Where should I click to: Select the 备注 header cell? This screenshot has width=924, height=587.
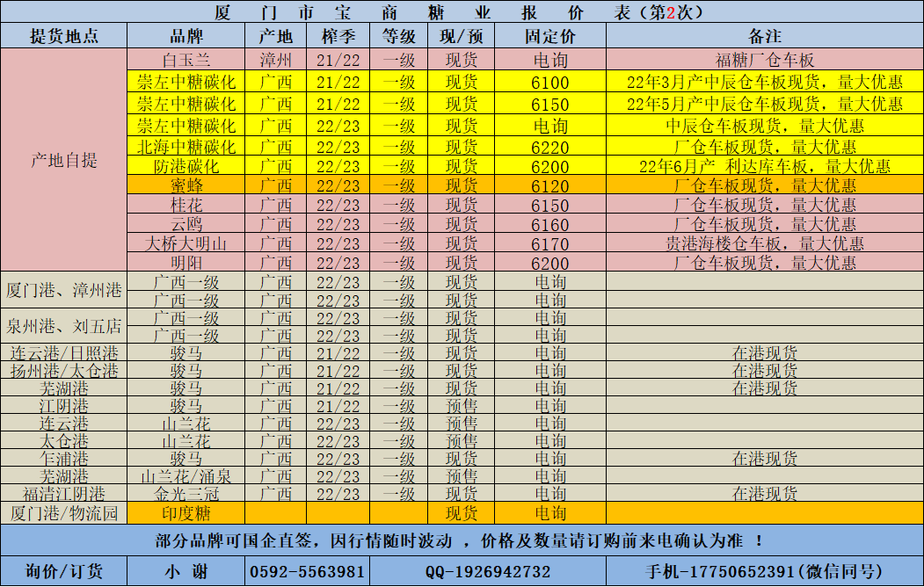click(x=764, y=37)
